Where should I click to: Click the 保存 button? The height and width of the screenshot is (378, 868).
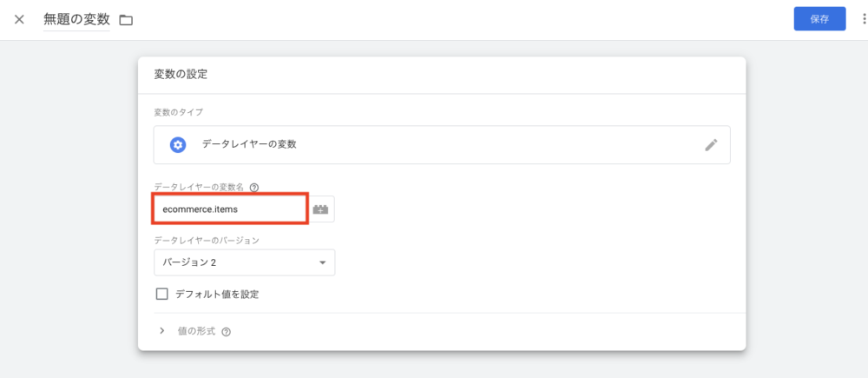click(x=819, y=19)
